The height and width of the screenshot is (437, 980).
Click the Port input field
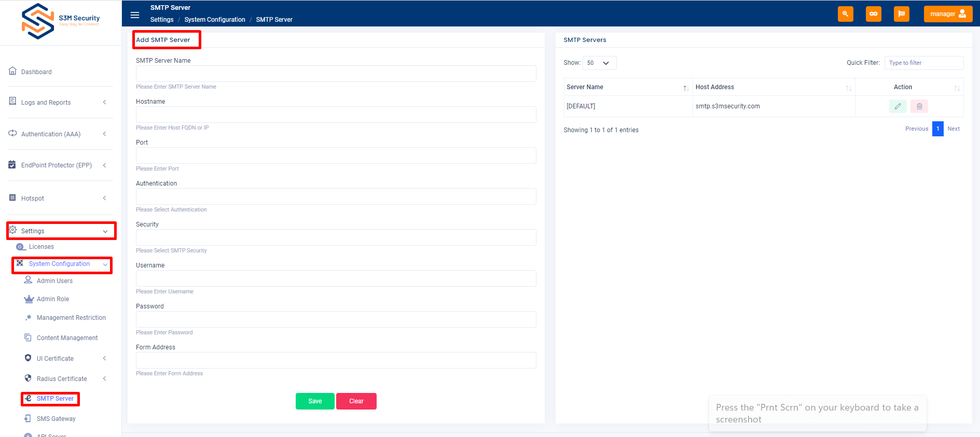click(x=336, y=156)
